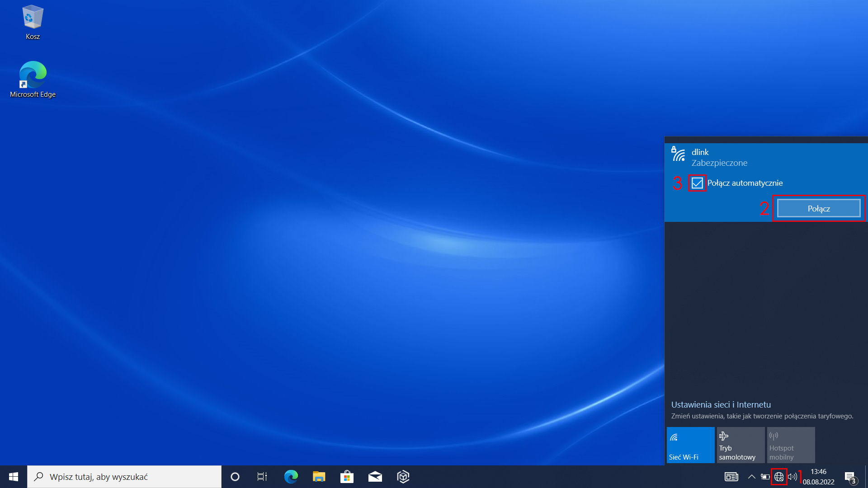
Task: Tick the Połącz automatycznie checkbox
Action: [697, 183]
